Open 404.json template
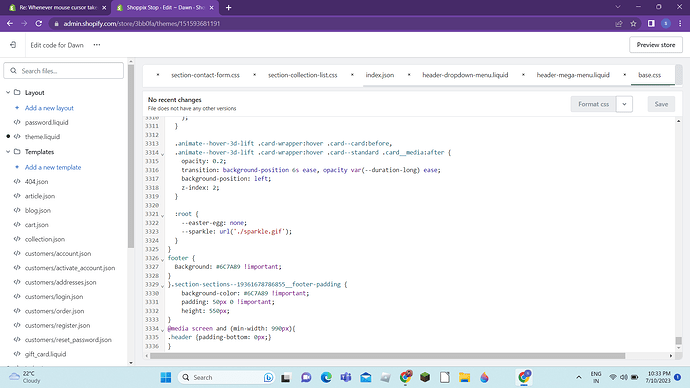The image size is (690, 388). tap(37, 182)
